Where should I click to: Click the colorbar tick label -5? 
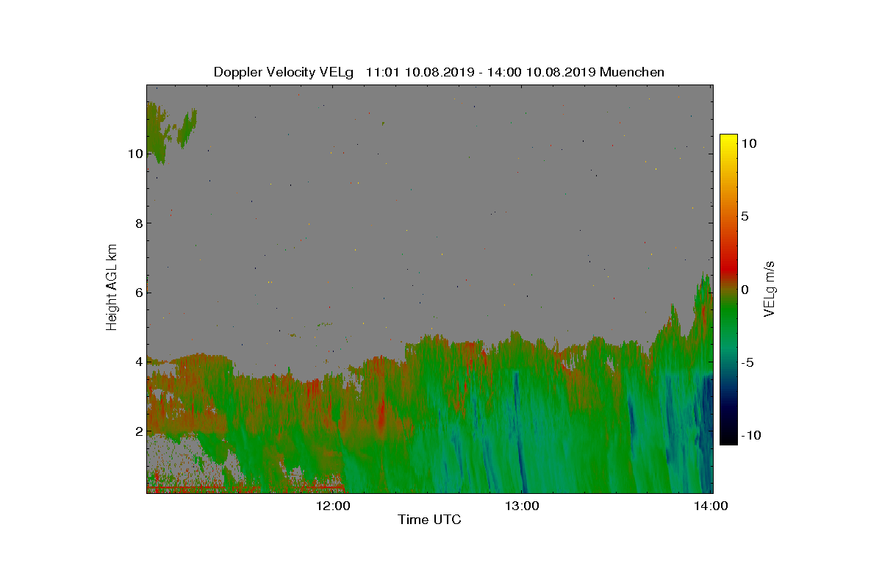[x=747, y=362]
